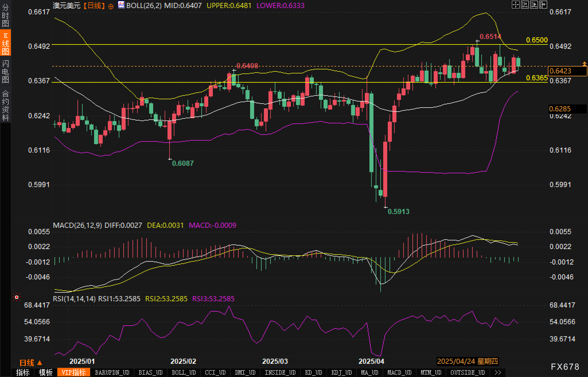
Task: Click the 模板 template button
Action: click(x=46, y=372)
